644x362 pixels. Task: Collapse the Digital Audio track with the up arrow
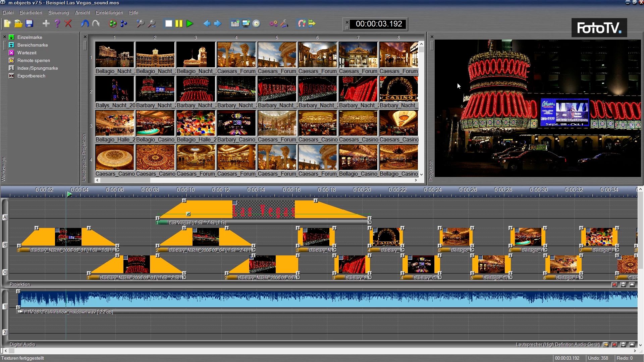(632, 345)
